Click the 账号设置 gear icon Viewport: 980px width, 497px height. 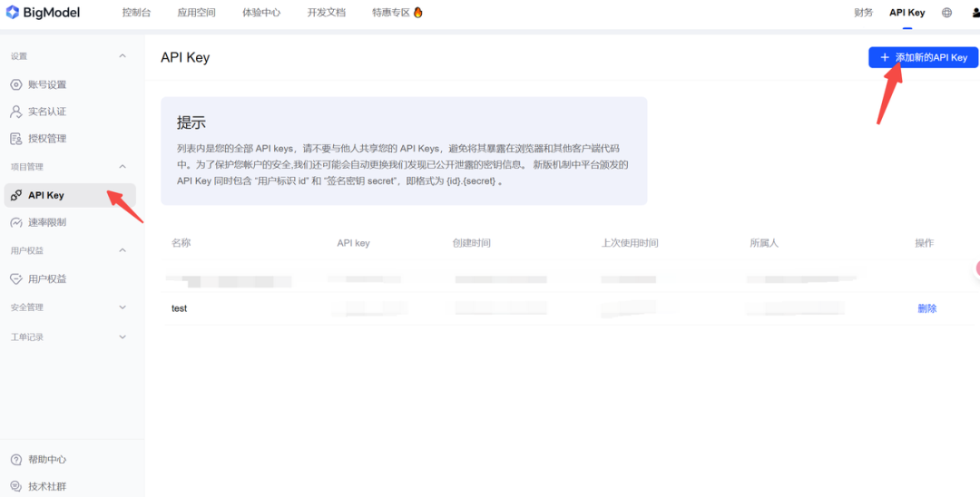(16, 84)
